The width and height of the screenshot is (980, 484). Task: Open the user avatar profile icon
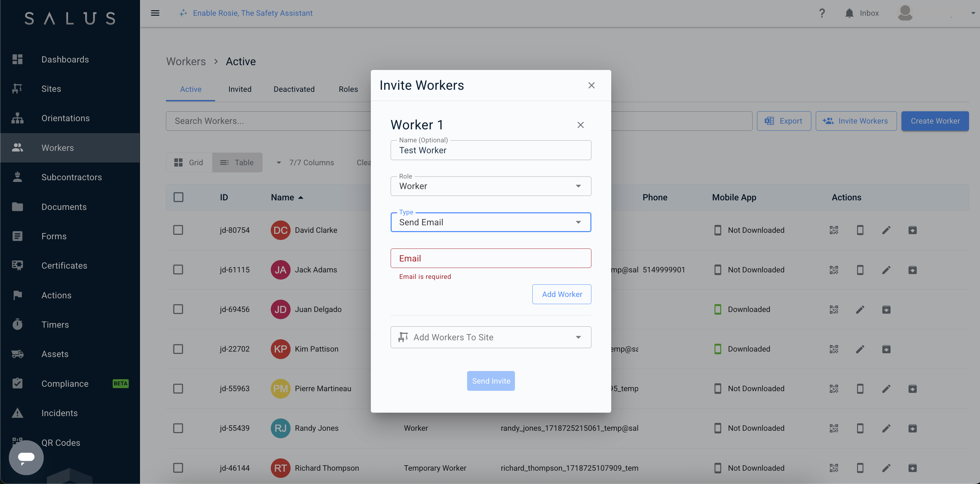[905, 13]
